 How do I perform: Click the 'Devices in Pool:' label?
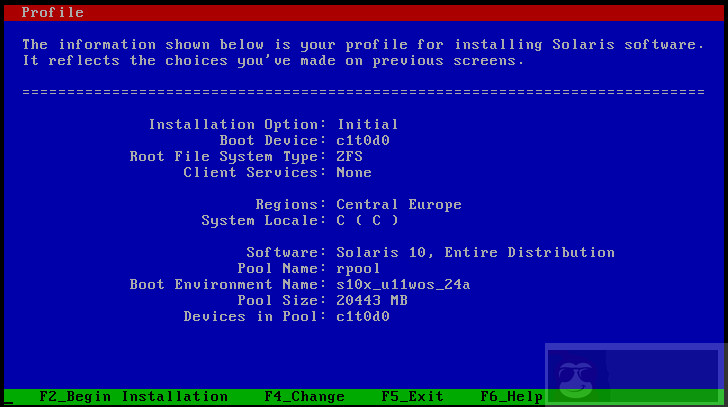255,317
